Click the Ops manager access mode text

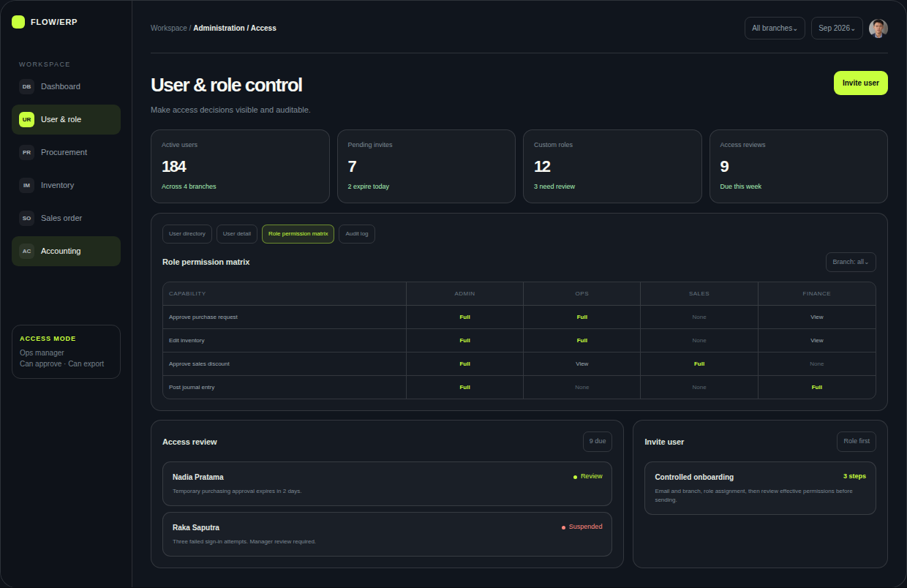tap(42, 353)
